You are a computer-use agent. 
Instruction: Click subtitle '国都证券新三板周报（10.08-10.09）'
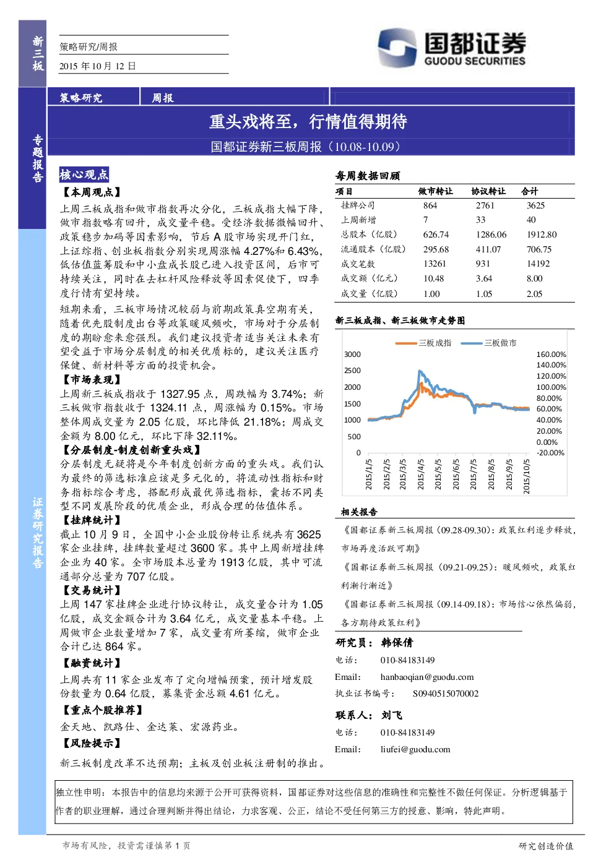pyautogui.click(x=308, y=147)
